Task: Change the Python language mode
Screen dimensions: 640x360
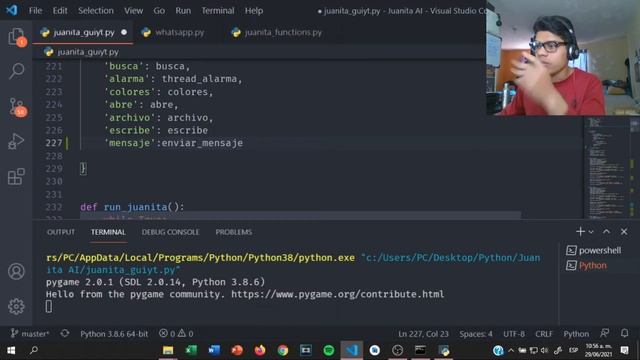Action: point(576,333)
